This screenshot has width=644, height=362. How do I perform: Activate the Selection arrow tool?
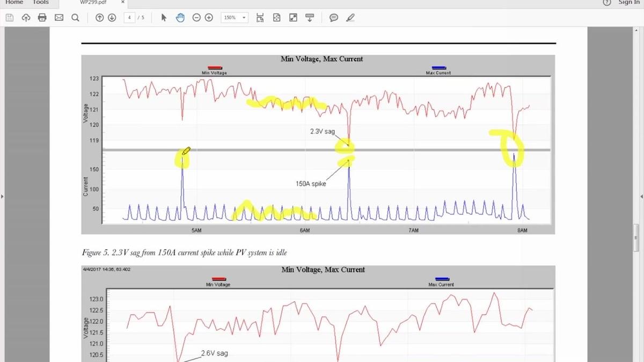coord(164,18)
